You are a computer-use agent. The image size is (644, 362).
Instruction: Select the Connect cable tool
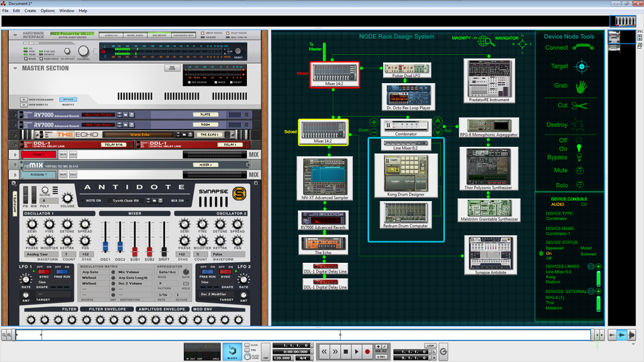coord(583,47)
